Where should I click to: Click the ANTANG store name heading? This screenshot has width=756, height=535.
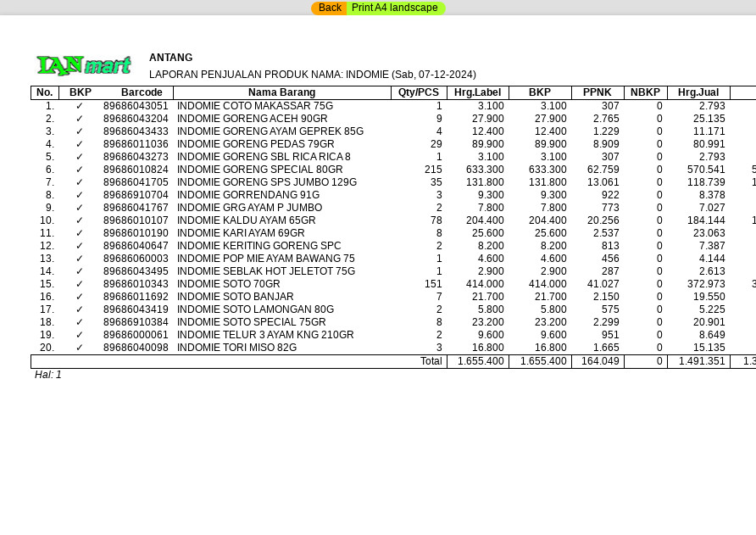[x=171, y=58]
